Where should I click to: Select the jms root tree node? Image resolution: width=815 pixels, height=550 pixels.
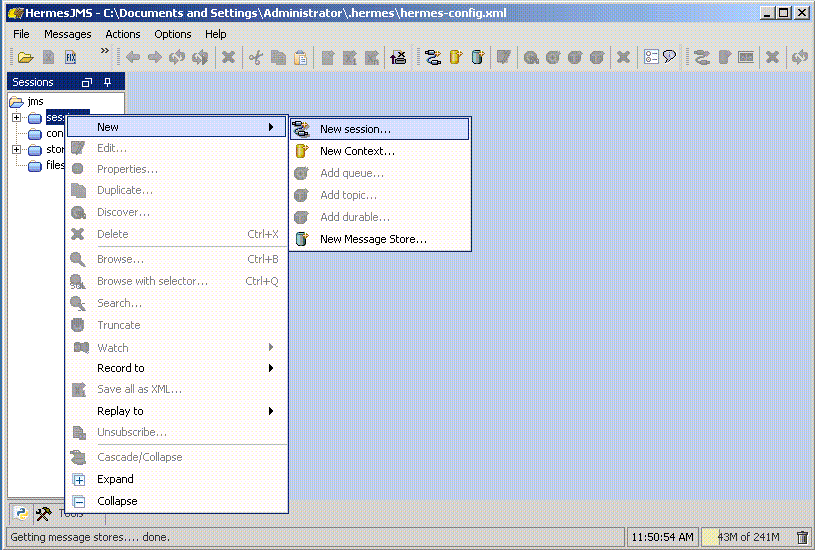pyautogui.click(x=35, y=102)
